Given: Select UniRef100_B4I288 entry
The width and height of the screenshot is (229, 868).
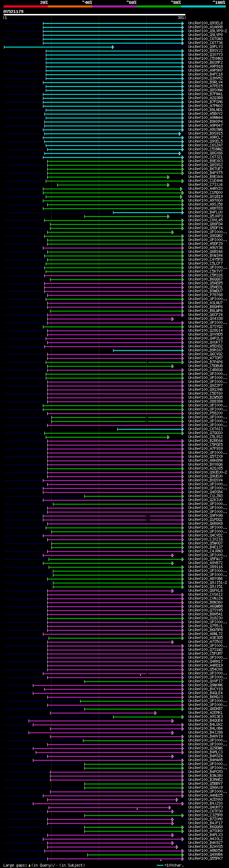Looking at the screenshot, I should (205, 733).
